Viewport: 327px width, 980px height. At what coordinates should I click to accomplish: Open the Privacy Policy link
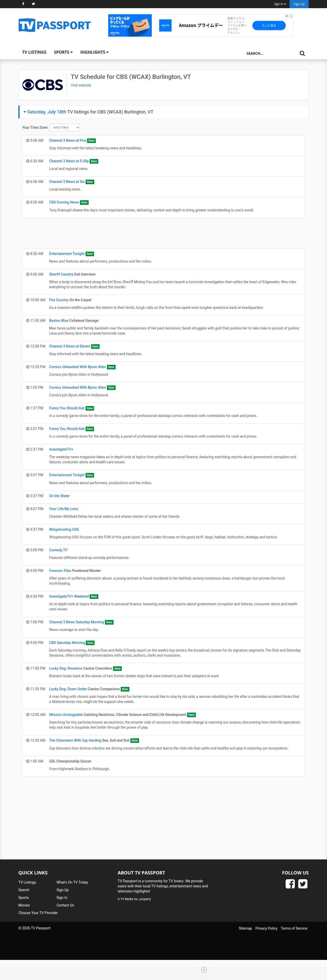point(266,928)
